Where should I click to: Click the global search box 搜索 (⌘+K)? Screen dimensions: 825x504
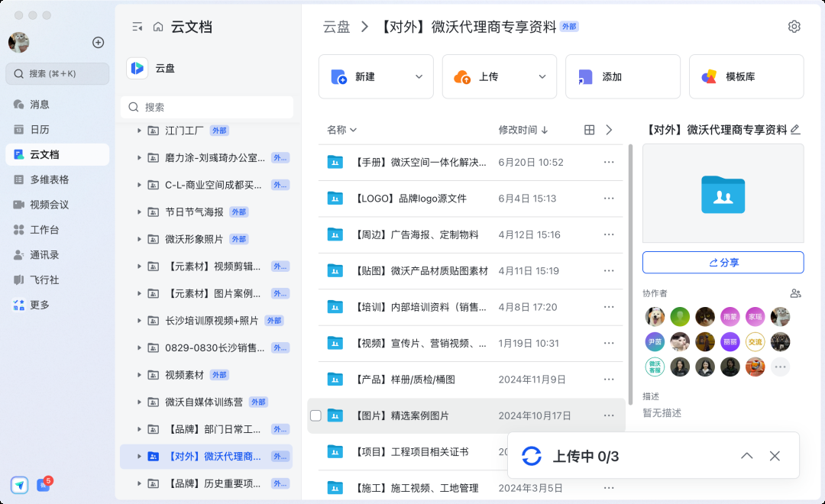(57, 73)
